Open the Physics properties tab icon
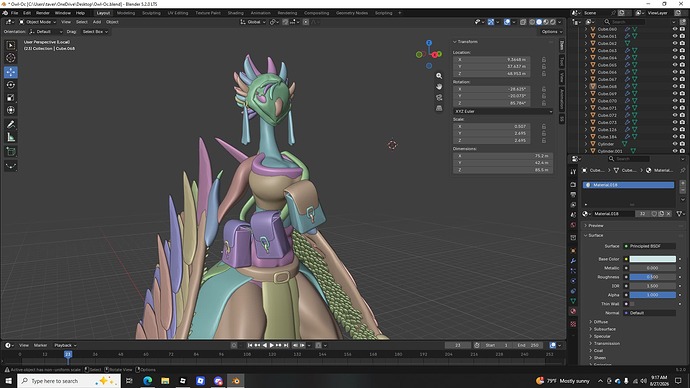The image size is (690, 388). coord(573,281)
